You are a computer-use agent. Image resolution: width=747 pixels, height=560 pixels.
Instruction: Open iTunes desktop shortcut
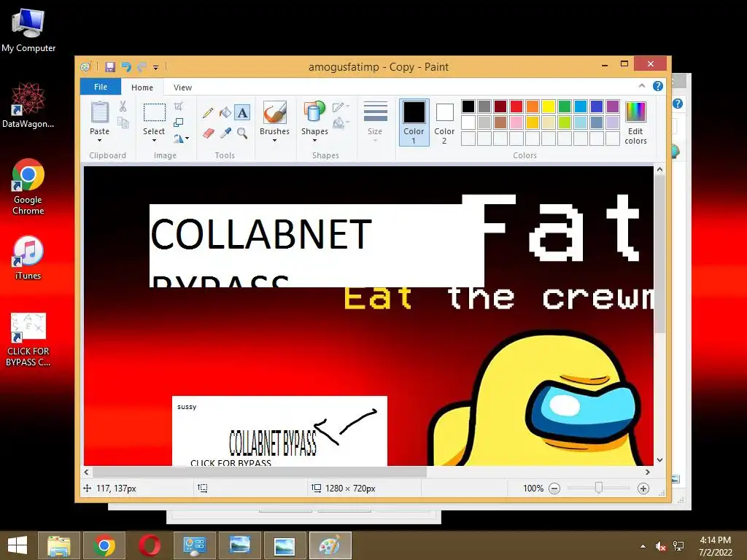28,257
